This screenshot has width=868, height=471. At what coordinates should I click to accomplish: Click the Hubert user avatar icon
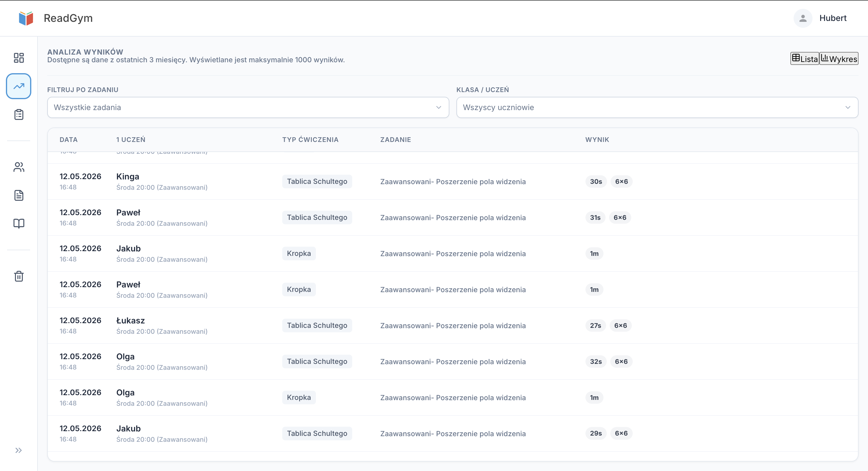803,18
